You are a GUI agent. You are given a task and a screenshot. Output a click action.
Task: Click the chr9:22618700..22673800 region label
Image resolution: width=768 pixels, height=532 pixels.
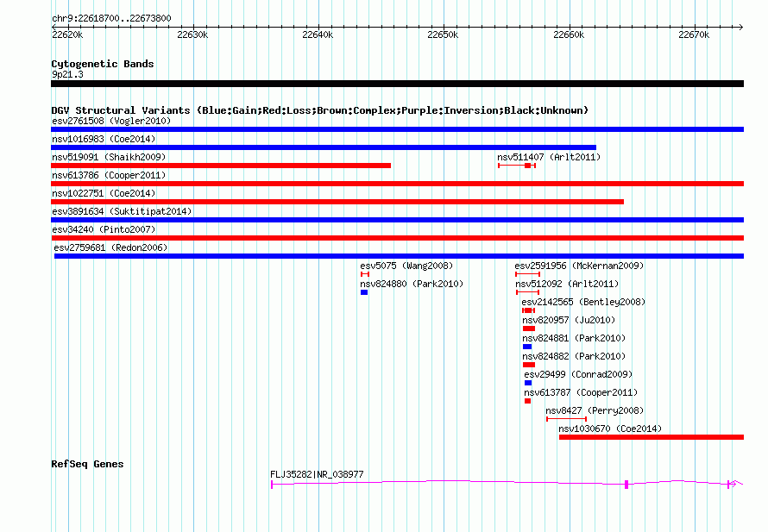(111, 18)
